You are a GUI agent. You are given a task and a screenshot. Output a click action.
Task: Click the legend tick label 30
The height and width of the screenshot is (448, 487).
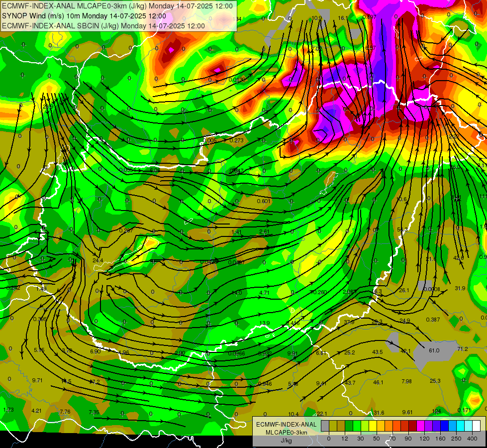(x=360, y=439)
